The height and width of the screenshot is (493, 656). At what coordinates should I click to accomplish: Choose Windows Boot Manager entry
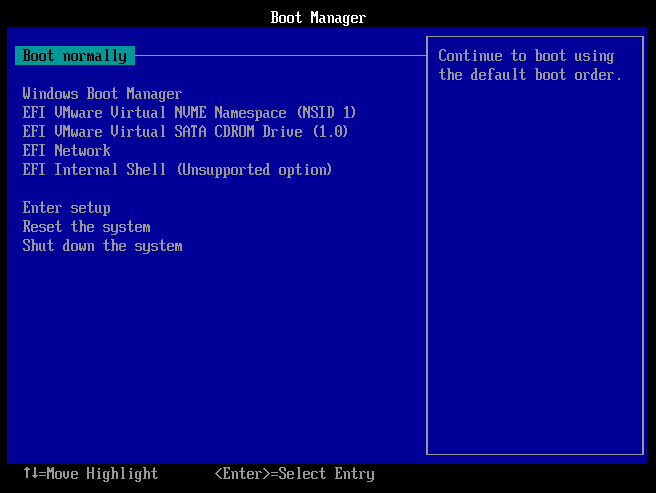pyautogui.click(x=102, y=94)
